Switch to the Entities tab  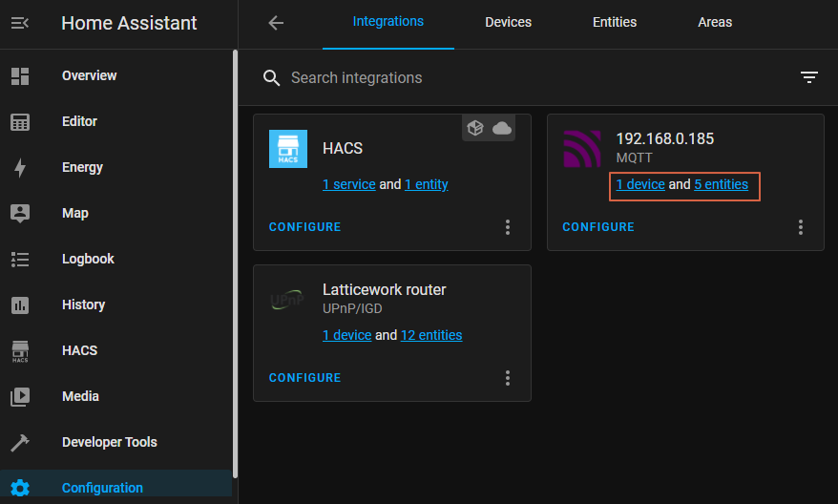tap(615, 22)
